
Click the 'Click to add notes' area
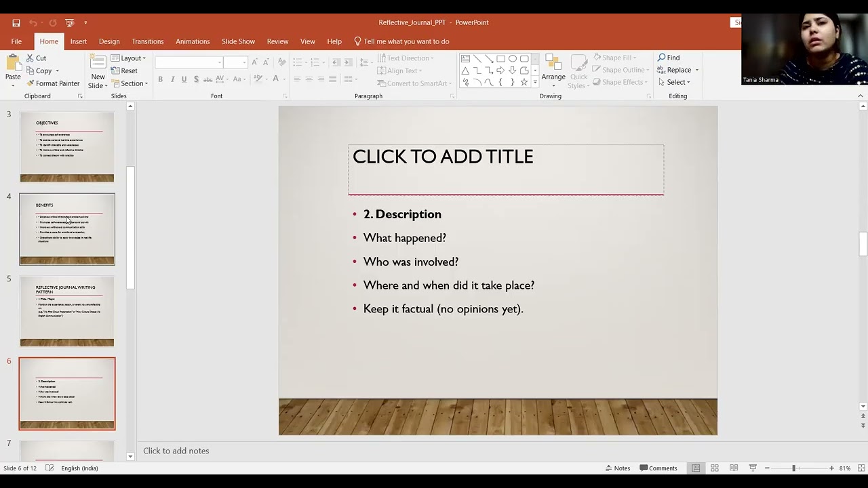tap(176, 451)
